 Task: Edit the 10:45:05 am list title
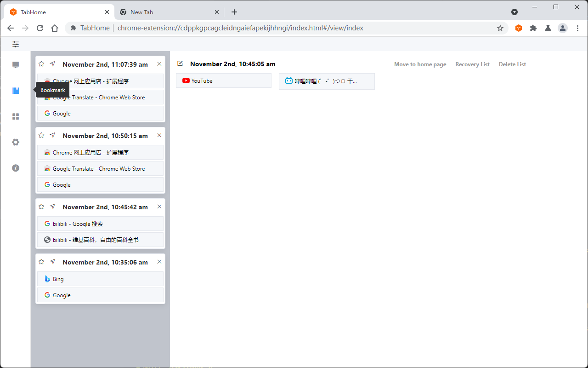tap(180, 63)
